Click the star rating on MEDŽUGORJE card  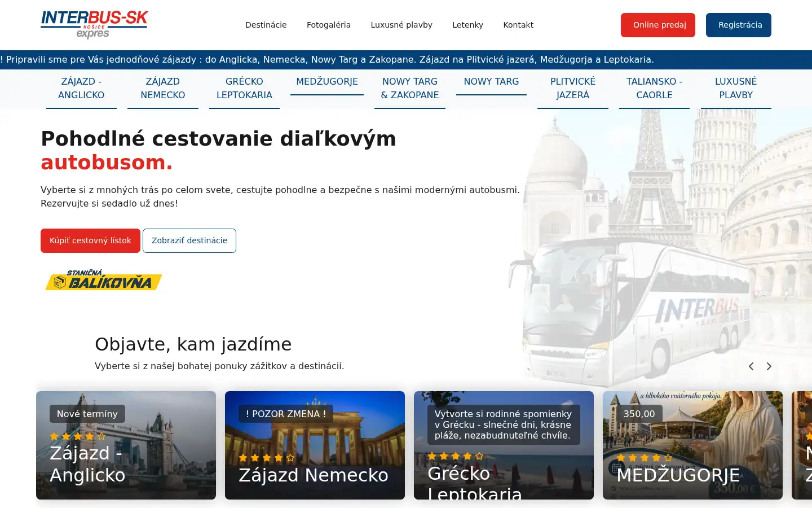click(645, 458)
